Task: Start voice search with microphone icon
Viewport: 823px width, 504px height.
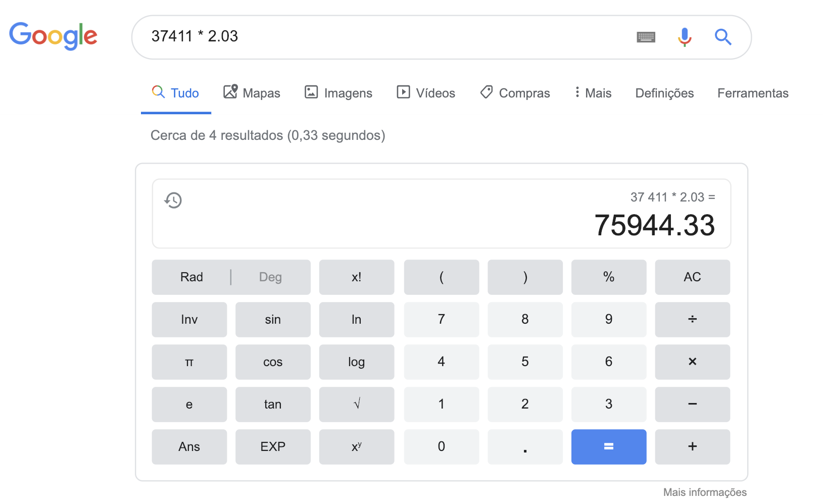Action: click(x=685, y=37)
